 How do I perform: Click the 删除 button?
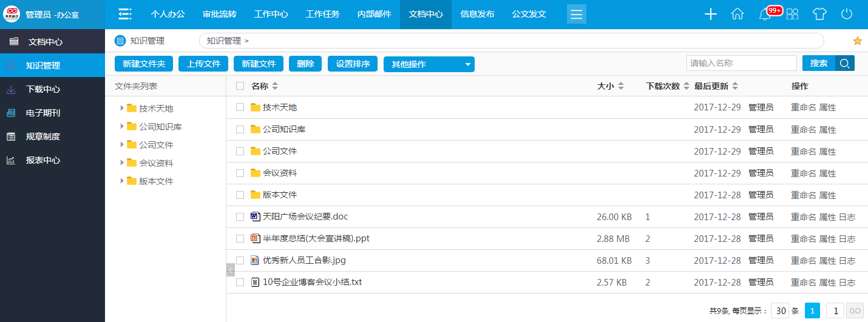tap(306, 64)
